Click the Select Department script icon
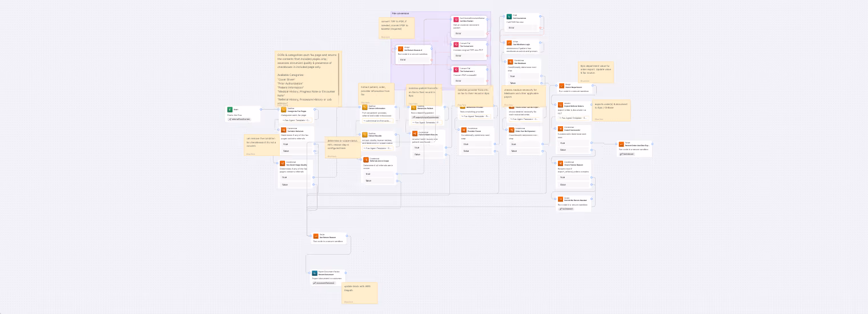 point(561,86)
